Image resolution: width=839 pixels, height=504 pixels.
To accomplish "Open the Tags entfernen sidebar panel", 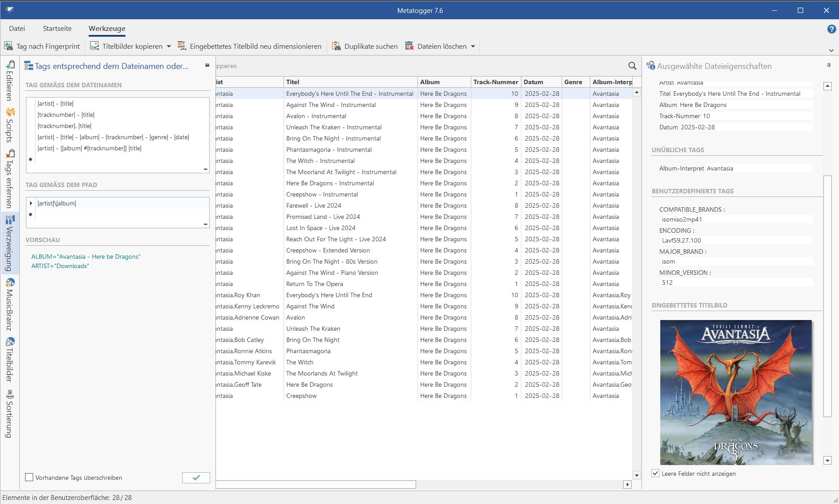I will (x=10, y=179).
